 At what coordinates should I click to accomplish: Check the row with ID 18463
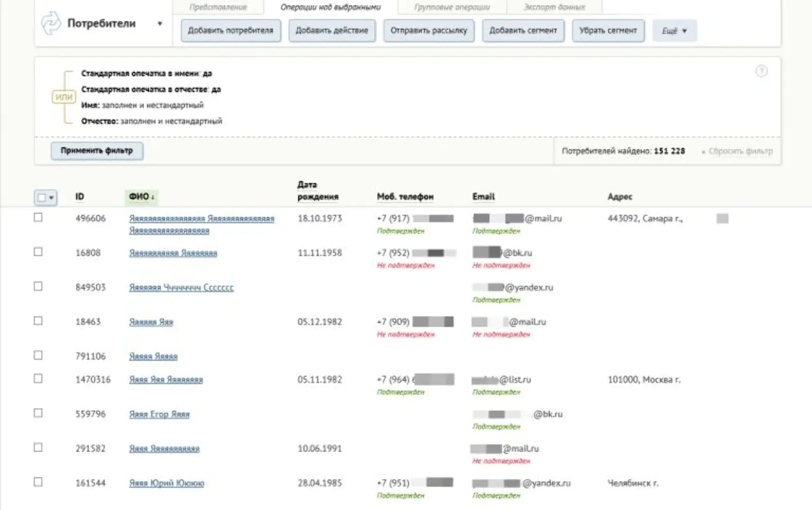click(x=38, y=321)
